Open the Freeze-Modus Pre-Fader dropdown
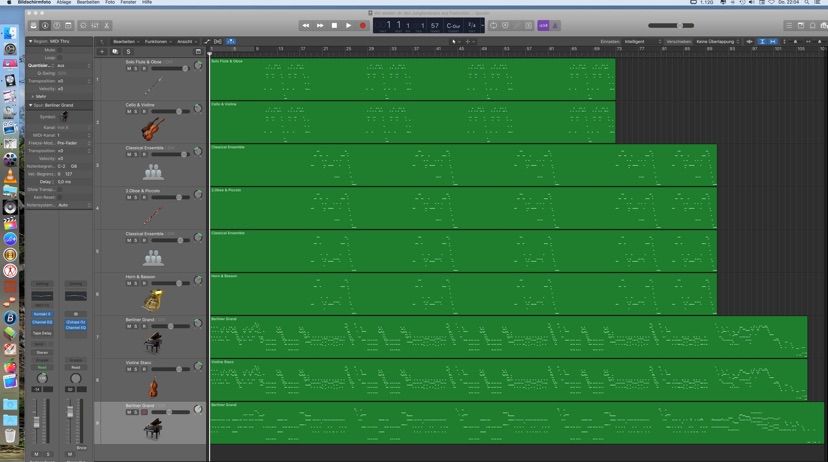Screen dimensions: 828x462 tap(73, 143)
